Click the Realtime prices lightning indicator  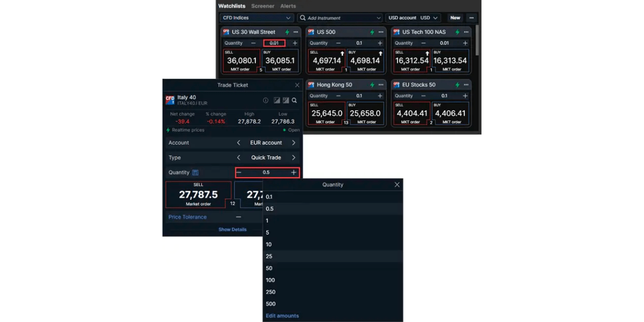coord(168,130)
